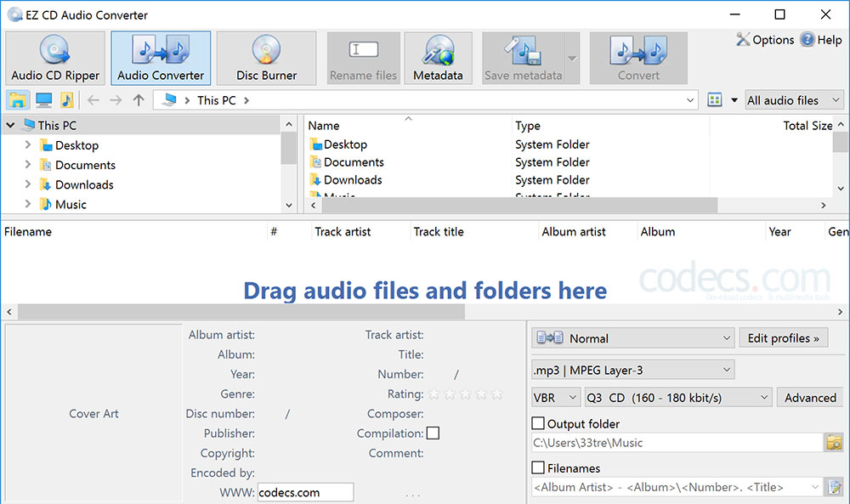Set rating to third star
The height and width of the screenshot is (504, 850).
[465, 394]
